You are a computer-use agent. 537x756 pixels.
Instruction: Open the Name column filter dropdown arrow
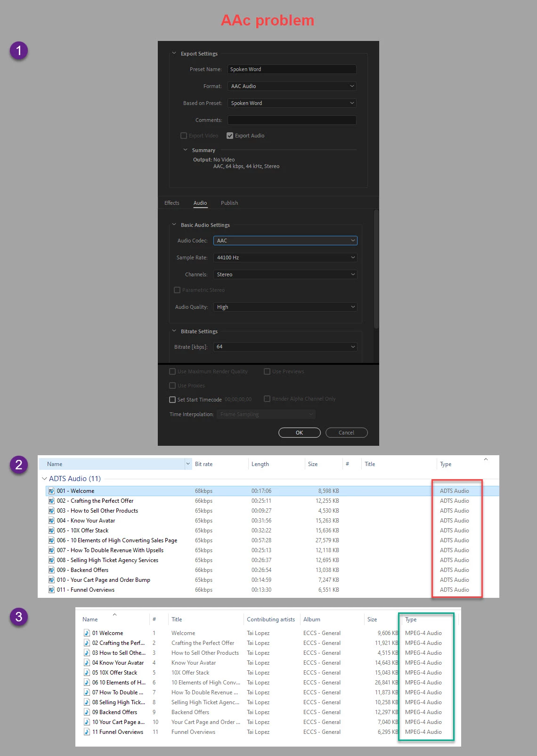click(x=188, y=464)
